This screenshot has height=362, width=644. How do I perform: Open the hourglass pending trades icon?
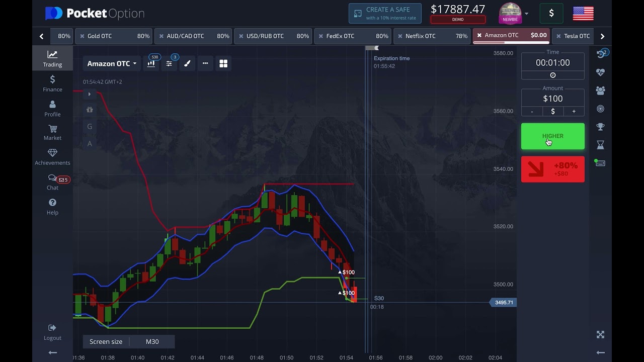pos(600,145)
